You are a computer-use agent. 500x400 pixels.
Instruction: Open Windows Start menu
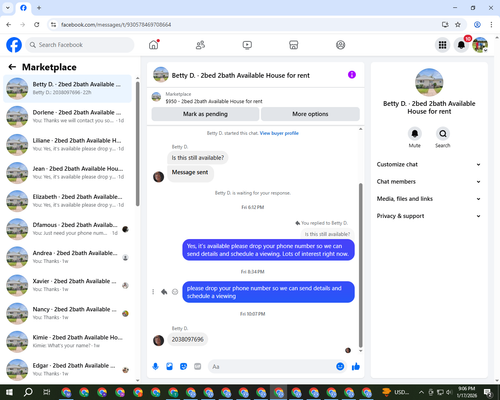9,392
